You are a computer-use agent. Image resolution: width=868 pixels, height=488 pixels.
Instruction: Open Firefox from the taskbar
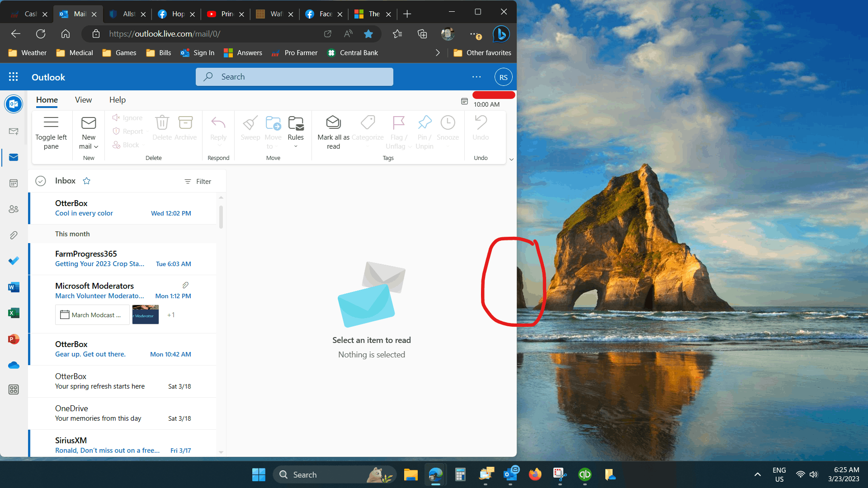pos(535,474)
